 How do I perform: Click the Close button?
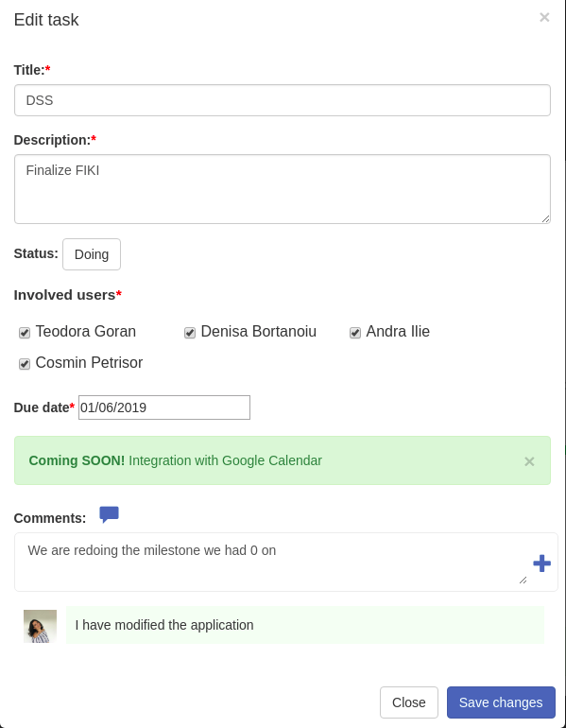point(409,702)
